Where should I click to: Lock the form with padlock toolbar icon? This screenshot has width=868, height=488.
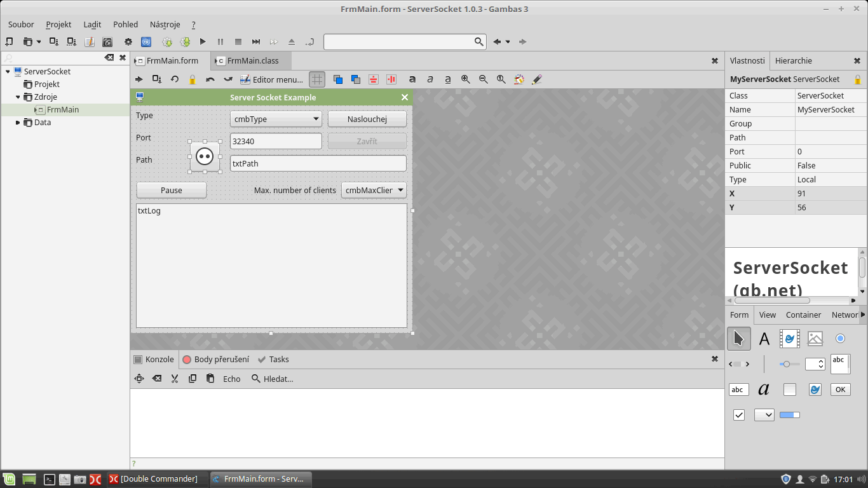(193, 79)
